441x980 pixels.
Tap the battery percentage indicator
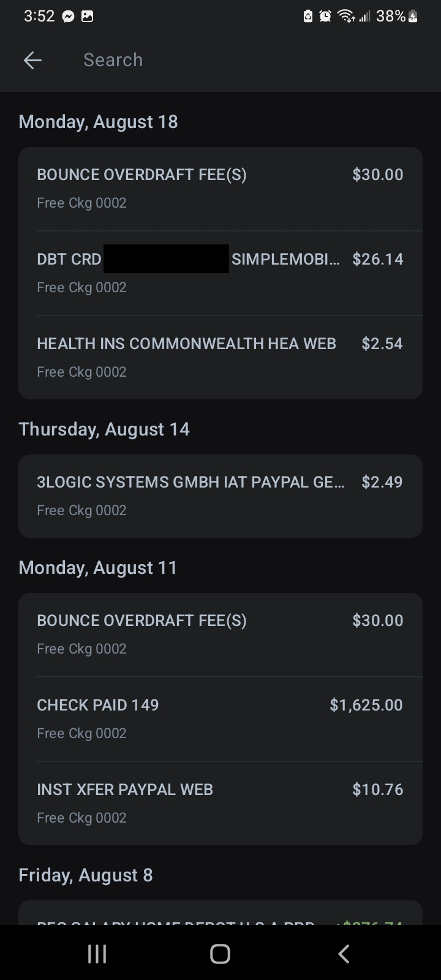point(391,17)
